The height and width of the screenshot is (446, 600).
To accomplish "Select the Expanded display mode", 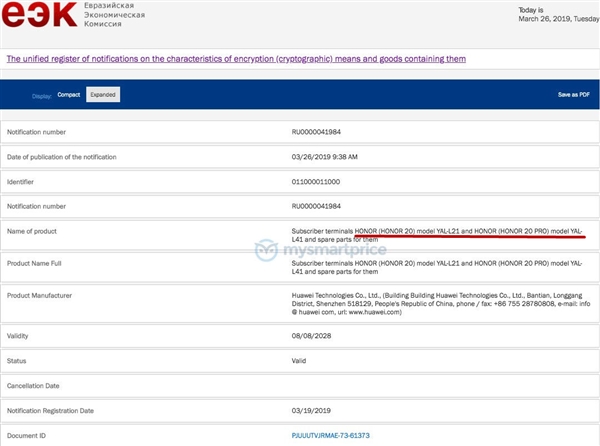I will (x=103, y=95).
